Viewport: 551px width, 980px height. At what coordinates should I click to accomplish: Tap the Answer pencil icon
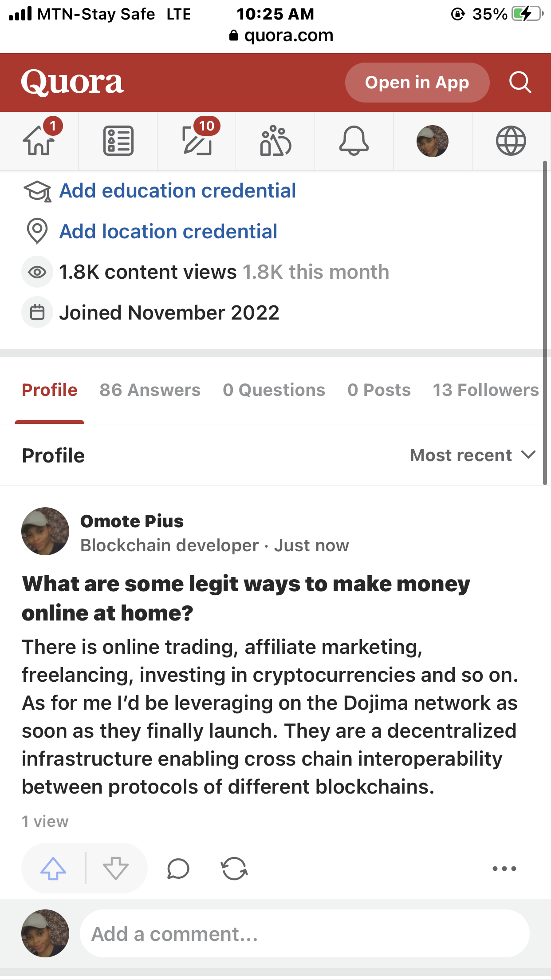[197, 141]
